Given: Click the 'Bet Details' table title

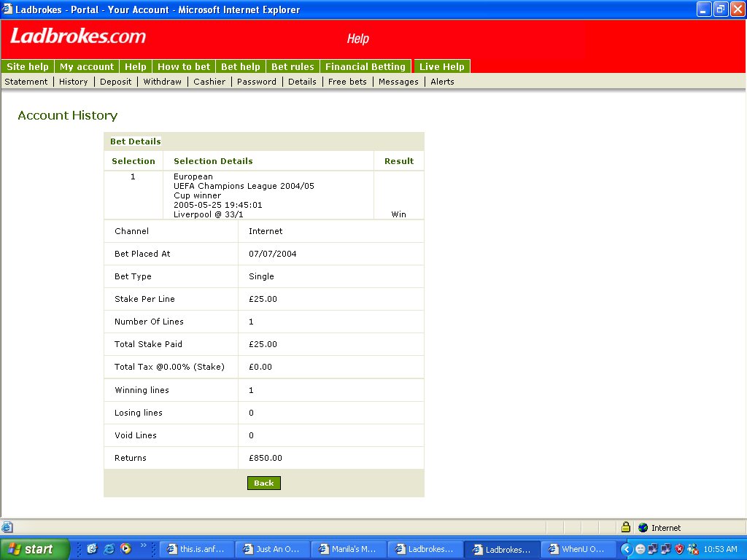Looking at the screenshot, I should (x=135, y=141).
